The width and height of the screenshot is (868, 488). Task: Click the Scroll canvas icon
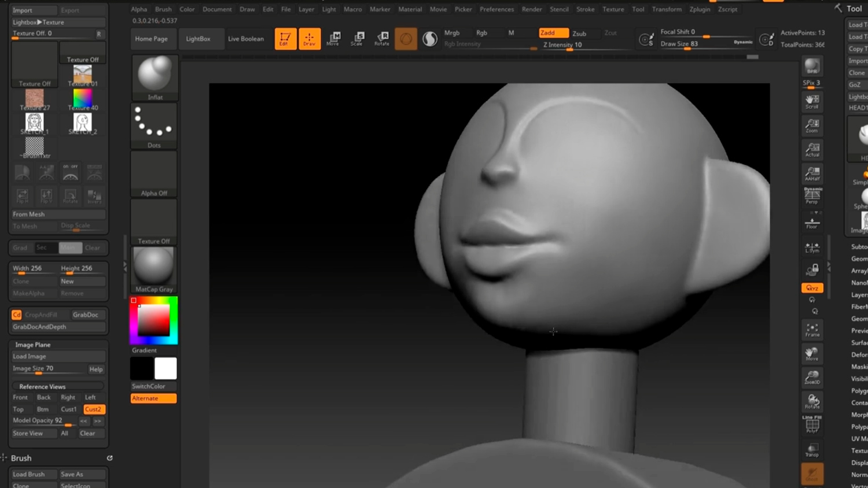pyautogui.click(x=812, y=102)
